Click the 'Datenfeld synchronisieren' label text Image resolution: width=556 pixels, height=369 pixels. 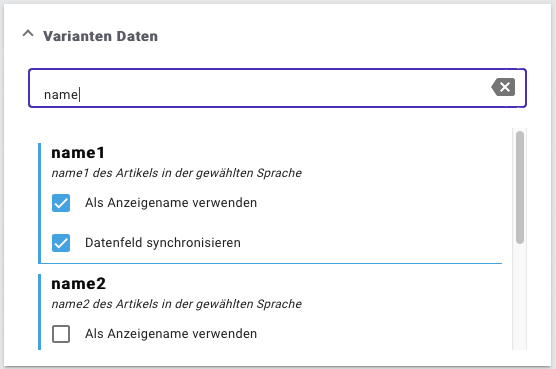point(163,243)
